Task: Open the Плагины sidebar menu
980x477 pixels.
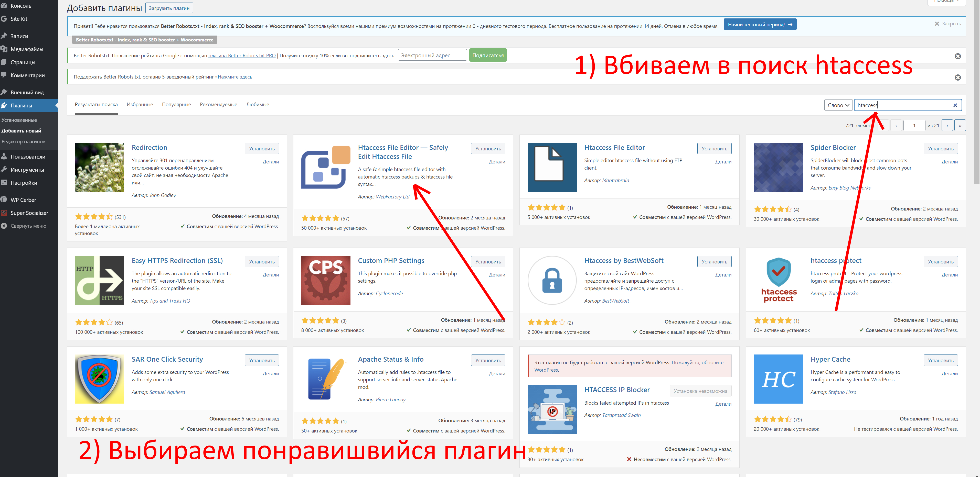Action: (21, 105)
